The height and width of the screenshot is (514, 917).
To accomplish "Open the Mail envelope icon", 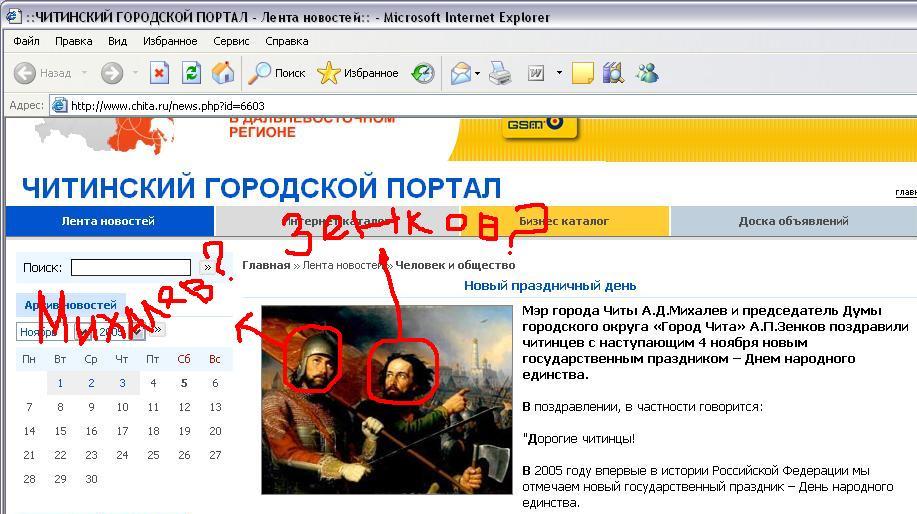I will 461,74.
